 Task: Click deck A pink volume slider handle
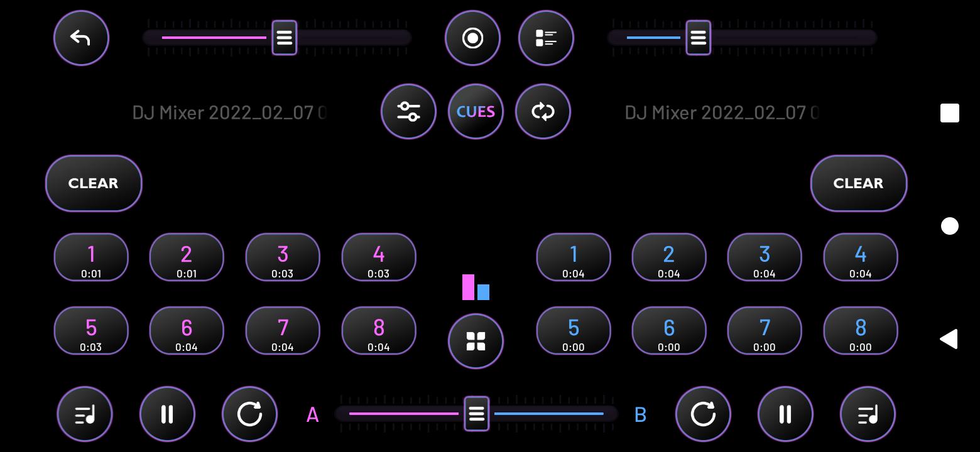[284, 38]
